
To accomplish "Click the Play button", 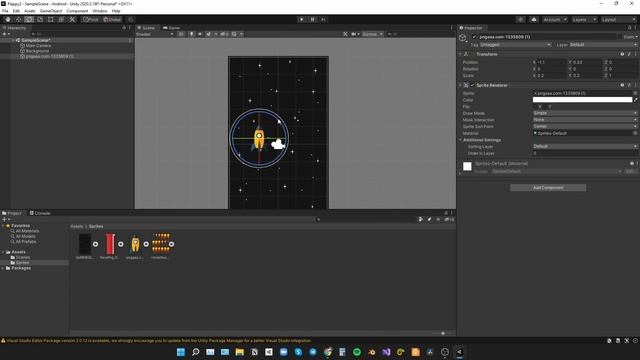I will [302, 20].
